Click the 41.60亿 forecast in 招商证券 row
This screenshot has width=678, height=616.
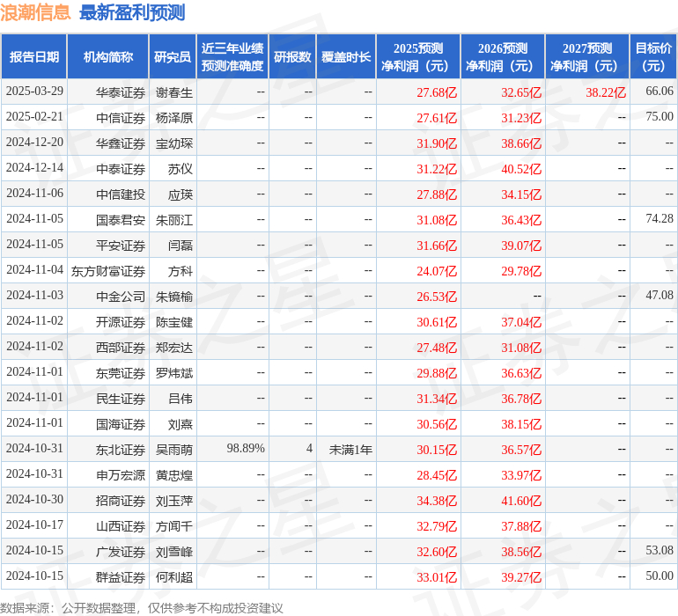click(521, 501)
